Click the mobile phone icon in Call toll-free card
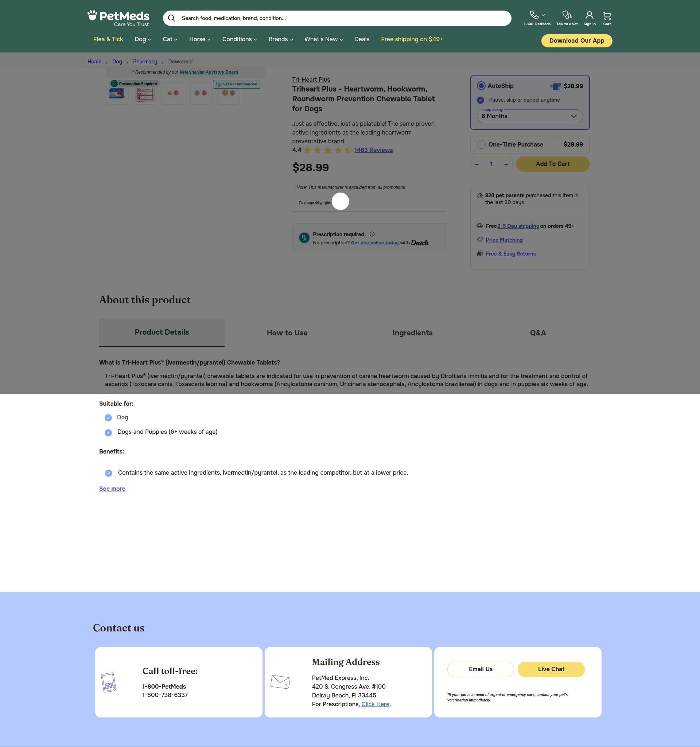The width and height of the screenshot is (700, 747). point(109,682)
